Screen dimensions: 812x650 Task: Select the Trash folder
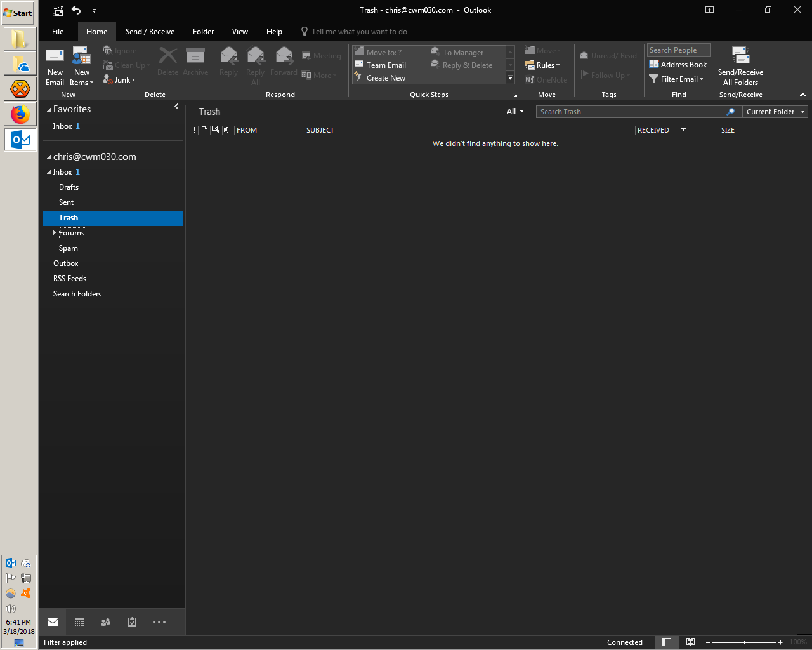[113, 218]
